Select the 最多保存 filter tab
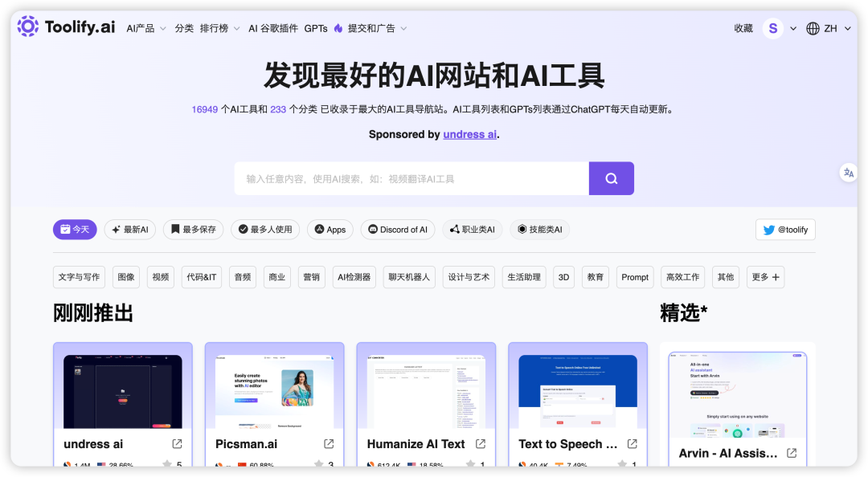This screenshot has width=868, height=477. coord(193,229)
